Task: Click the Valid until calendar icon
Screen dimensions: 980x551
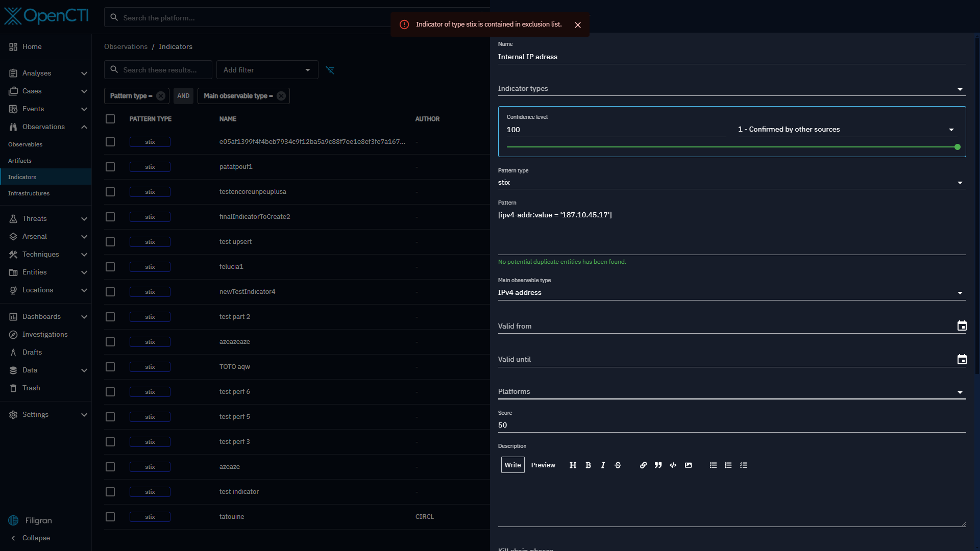Action: coord(962,360)
